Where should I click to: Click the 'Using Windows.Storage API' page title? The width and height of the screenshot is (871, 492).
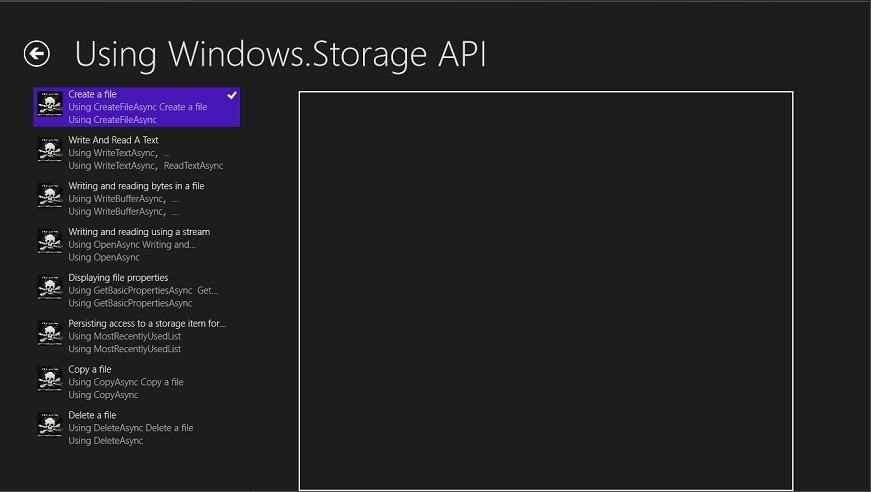click(x=281, y=55)
